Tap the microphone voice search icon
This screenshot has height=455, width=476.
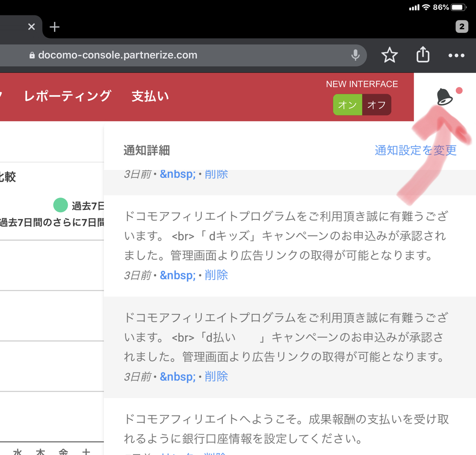tap(355, 55)
